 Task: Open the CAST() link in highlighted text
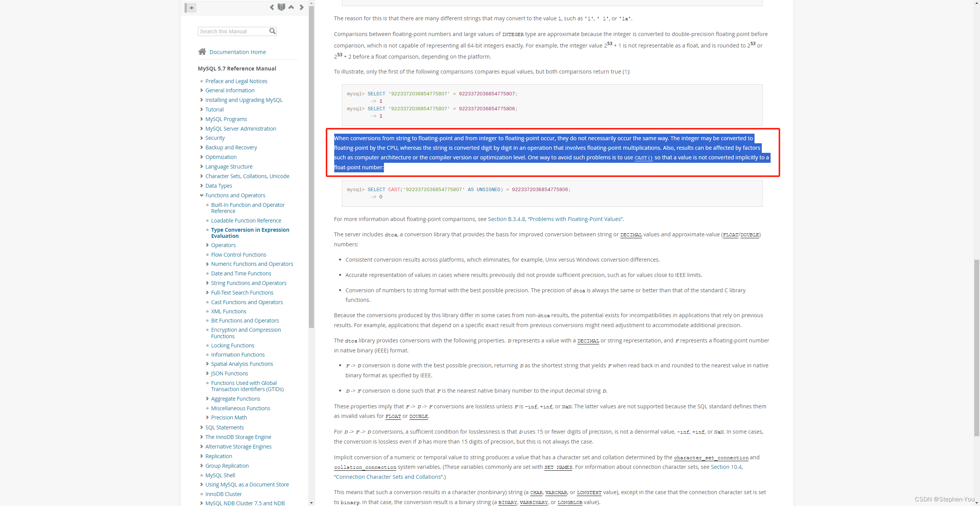pyautogui.click(x=643, y=158)
